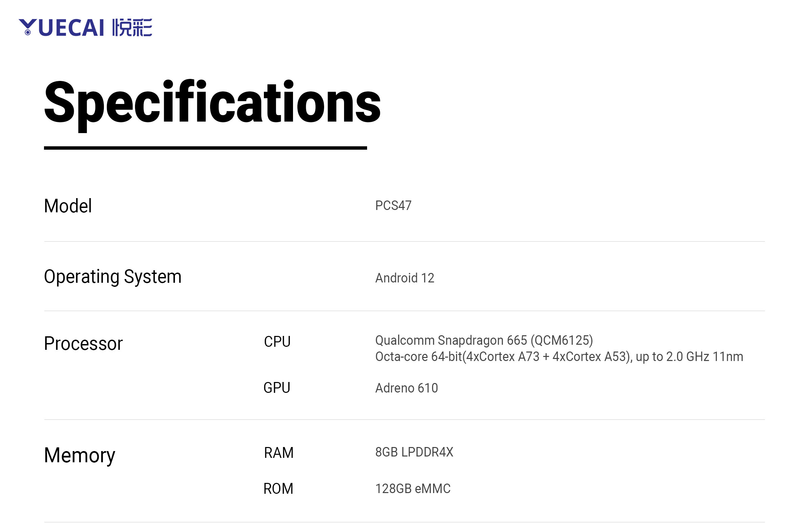Viewport: 812px width, 531px height.
Task: Select the Model row label
Action: click(x=68, y=206)
